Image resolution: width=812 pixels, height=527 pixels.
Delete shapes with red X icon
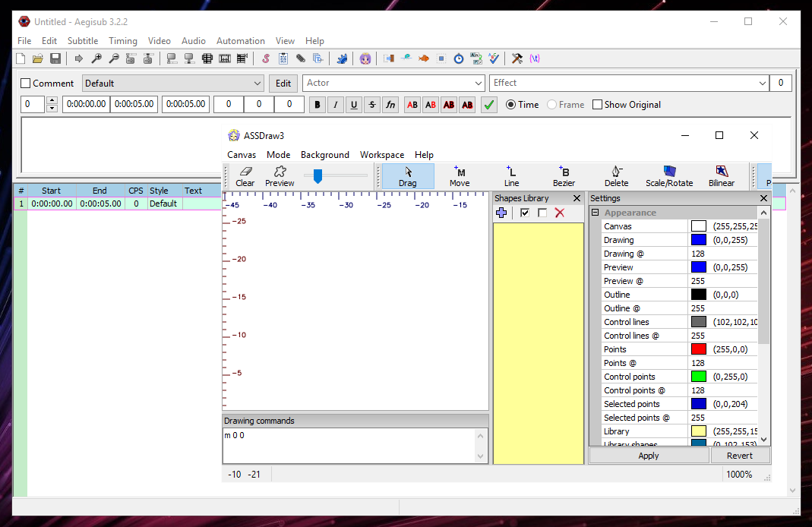click(x=559, y=213)
